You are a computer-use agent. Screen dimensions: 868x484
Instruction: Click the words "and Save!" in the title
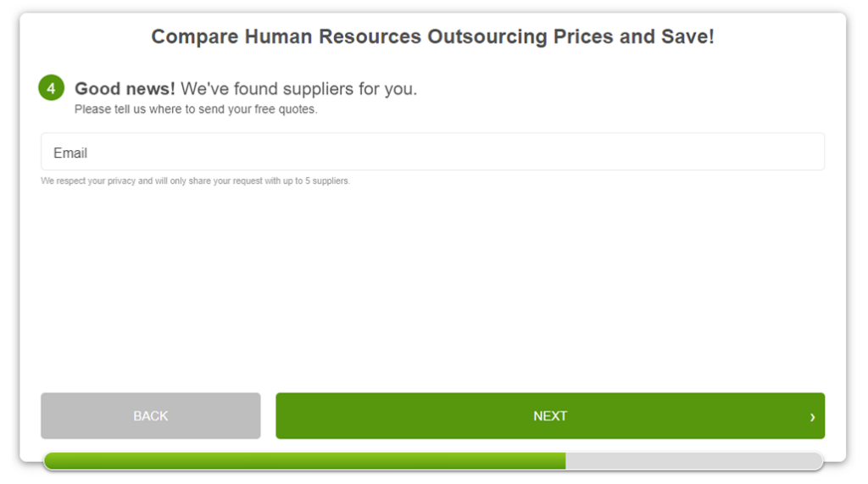tap(667, 36)
